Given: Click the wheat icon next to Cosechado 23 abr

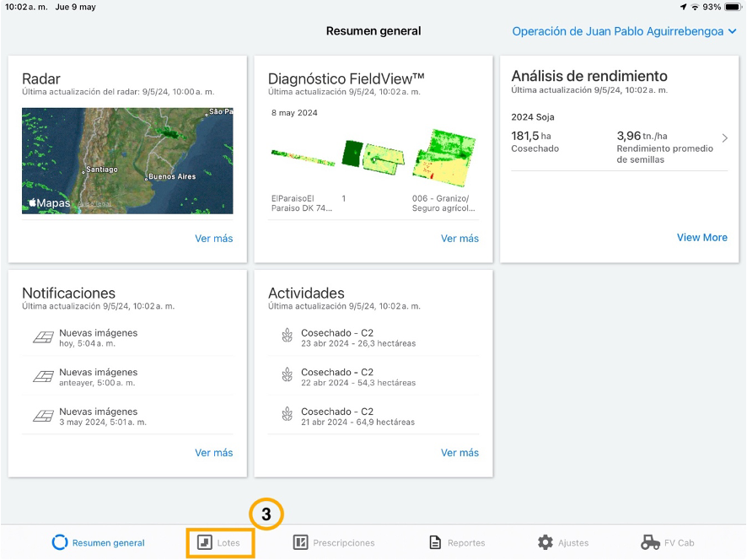Looking at the screenshot, I should (x=288, y=337).
